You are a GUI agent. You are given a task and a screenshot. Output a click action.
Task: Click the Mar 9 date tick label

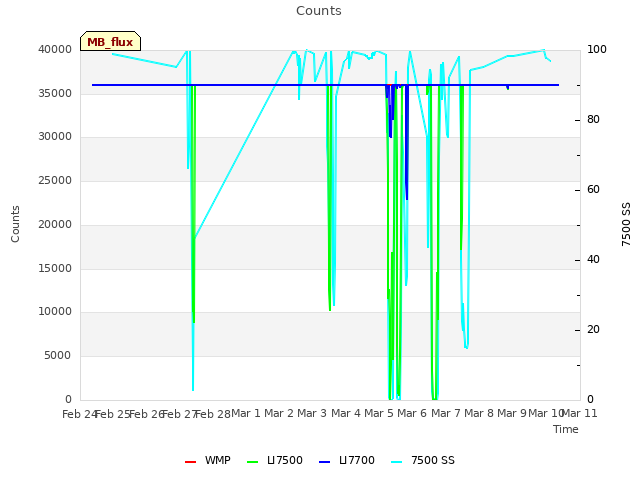click(x=512, y=413)
